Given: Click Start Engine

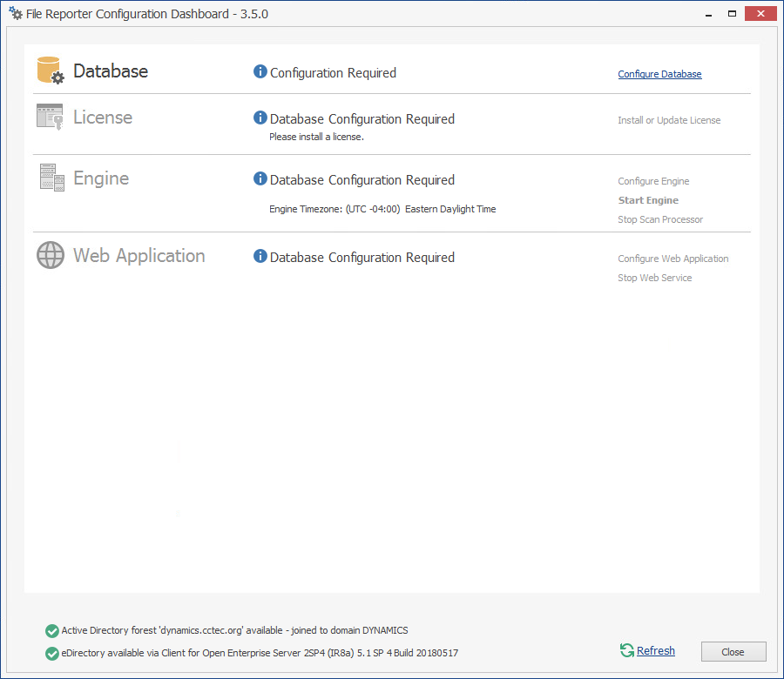Looking at the screenshot, I should tap(648, 200).
